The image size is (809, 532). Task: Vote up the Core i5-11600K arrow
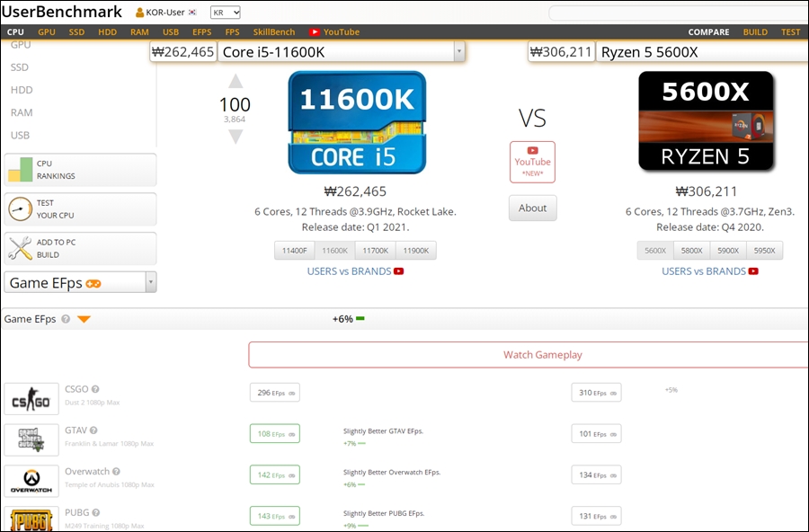click(236, 81)
